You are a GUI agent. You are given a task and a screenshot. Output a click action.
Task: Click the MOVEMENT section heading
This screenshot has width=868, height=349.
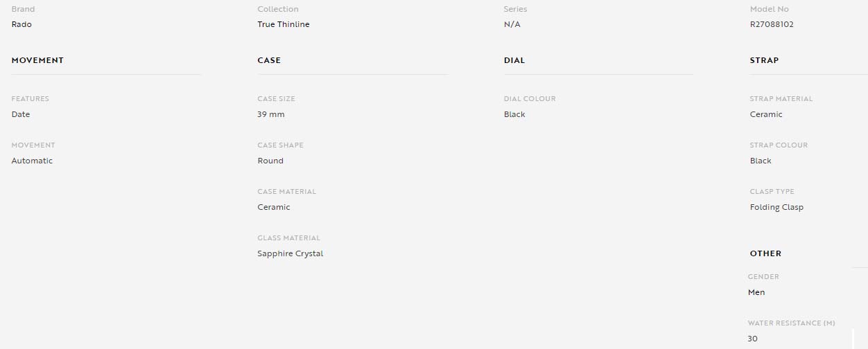point(37,60)
